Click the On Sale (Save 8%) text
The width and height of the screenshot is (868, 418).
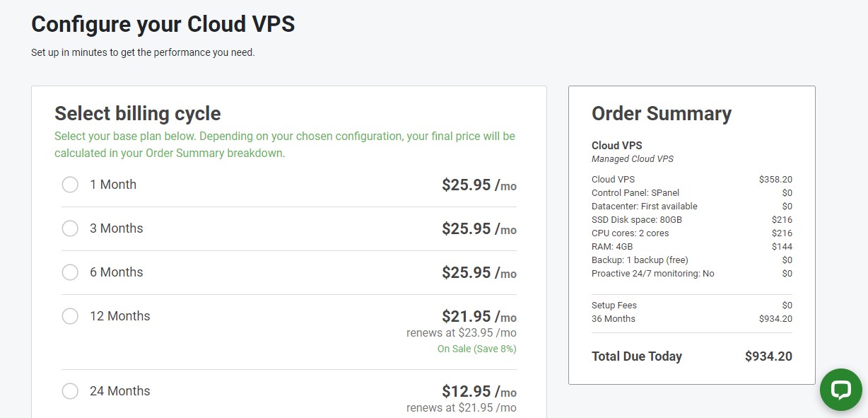476,349
